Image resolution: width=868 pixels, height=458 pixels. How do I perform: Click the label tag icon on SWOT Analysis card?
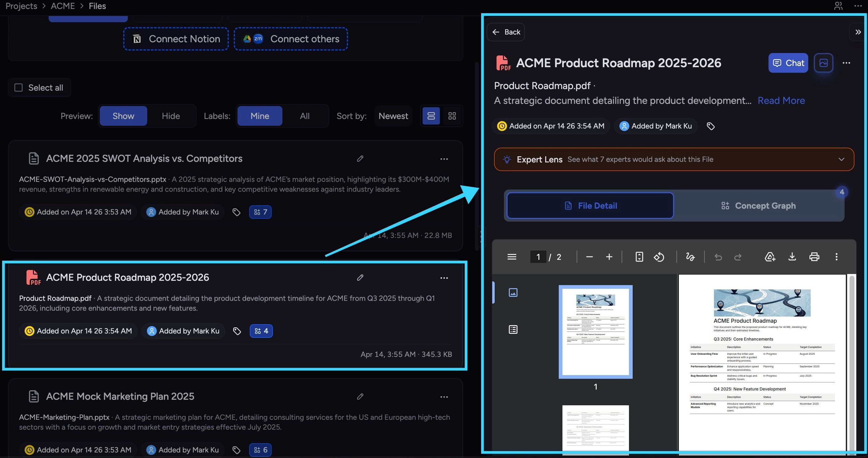(236, 212)
